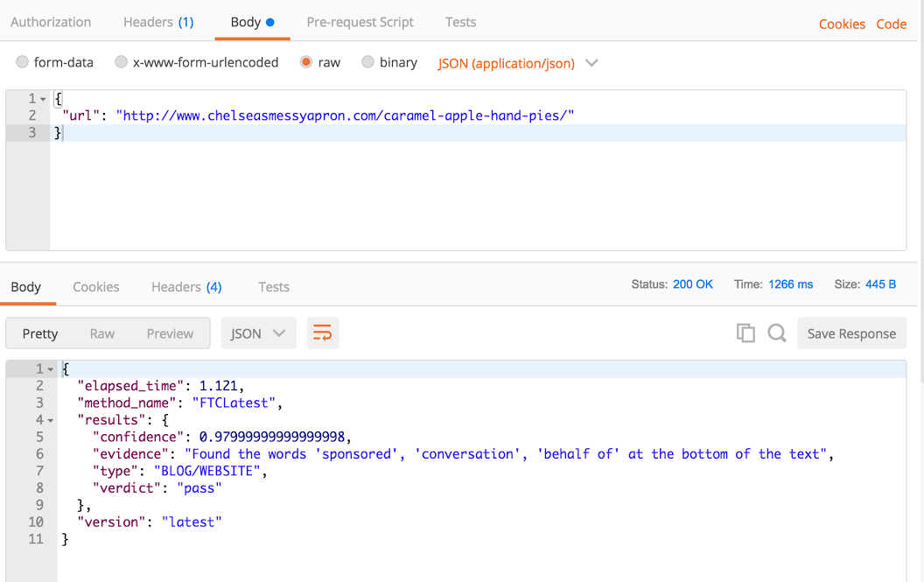924x582 pixels.
Task: Switch to the Authorization tab
Action: [x=51, y=23]
